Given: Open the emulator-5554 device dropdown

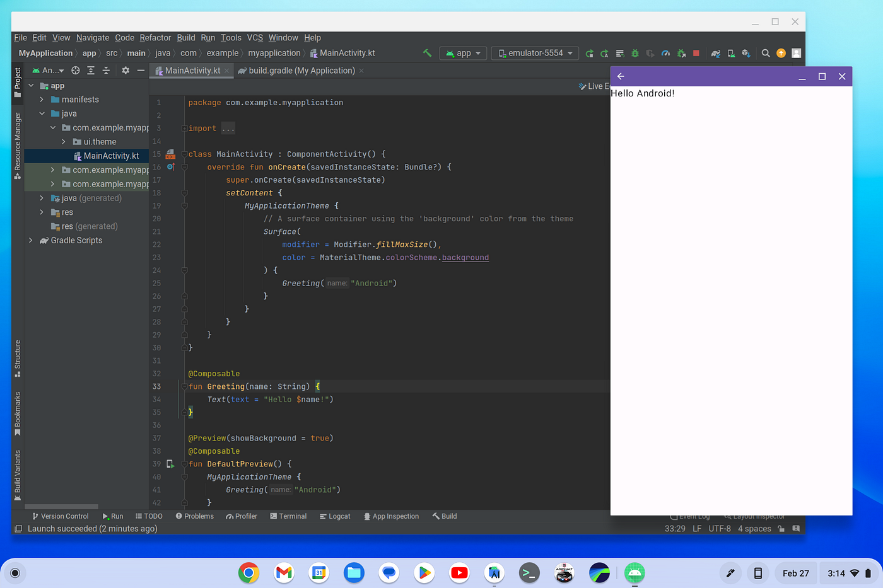Looking at the screenshot, I should coord(535,53).
